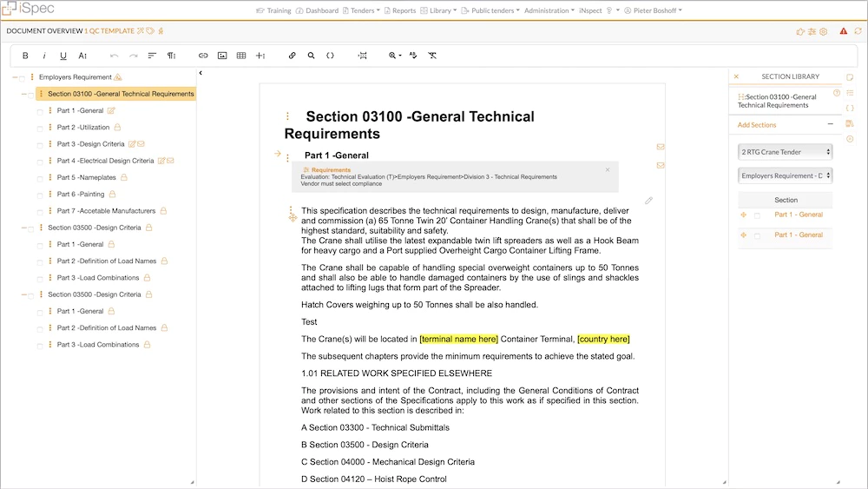The width and height of the screenshot is (868, 489).
Task: Click the pencil icon next to QC TEMPLATE
Action: click(141, 31)
